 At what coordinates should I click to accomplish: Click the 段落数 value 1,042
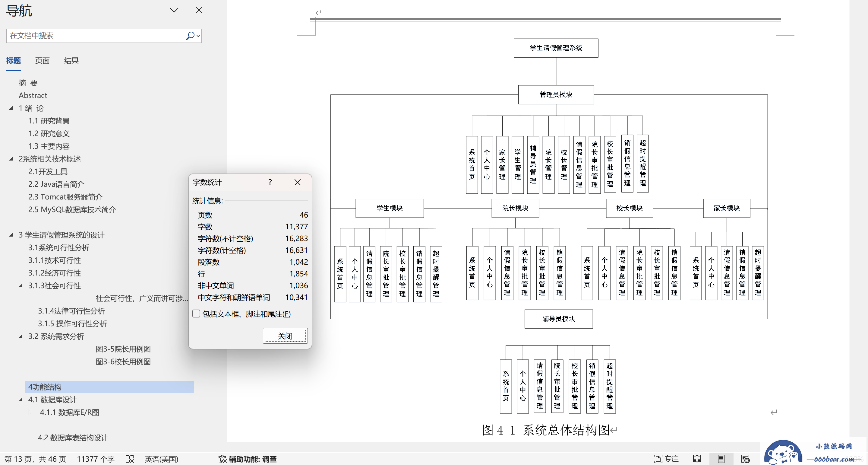[x=298, y=262]
